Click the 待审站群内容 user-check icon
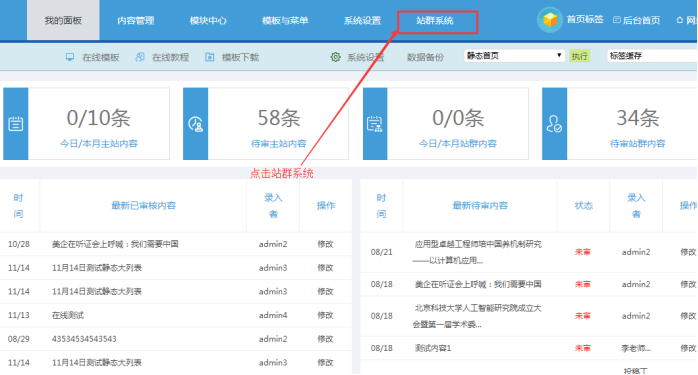The height and width of the screenshot is (375, 698). click(554, 124)
